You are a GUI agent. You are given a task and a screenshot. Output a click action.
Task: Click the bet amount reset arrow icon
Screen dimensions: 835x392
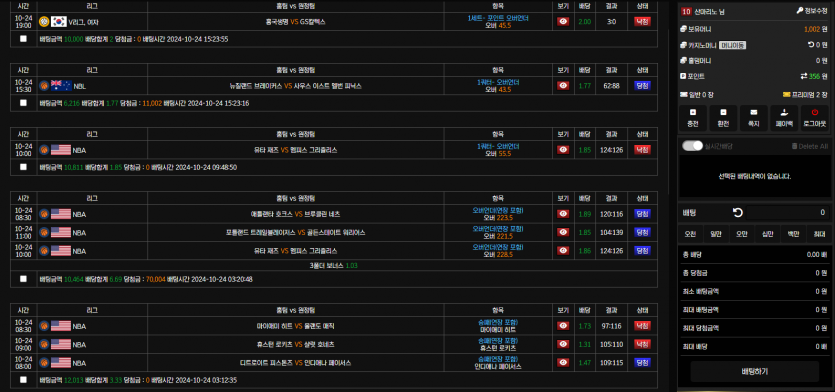pos(738,213)
